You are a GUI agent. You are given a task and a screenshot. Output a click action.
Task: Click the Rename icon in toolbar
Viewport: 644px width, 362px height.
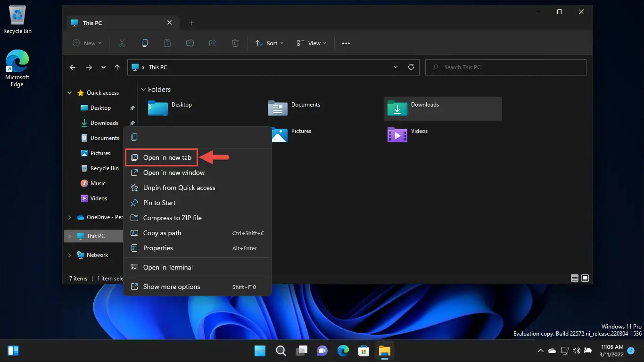click(190, 43)
